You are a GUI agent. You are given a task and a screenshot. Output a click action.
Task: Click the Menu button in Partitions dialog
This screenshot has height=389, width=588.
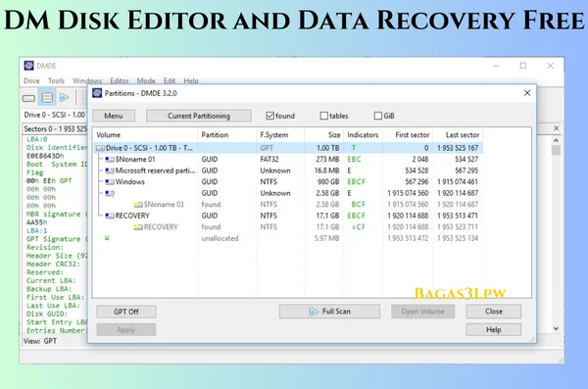tap(114, 116)
